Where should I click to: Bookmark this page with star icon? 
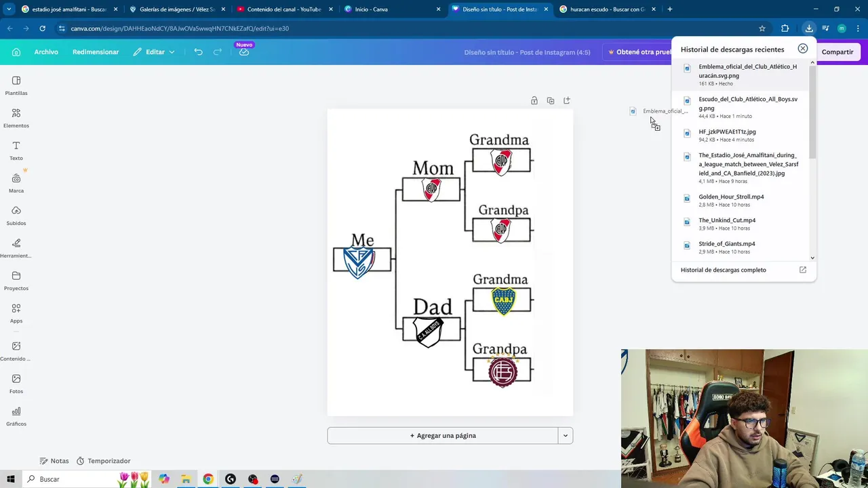pyautogui.click(x=762, y=28)
